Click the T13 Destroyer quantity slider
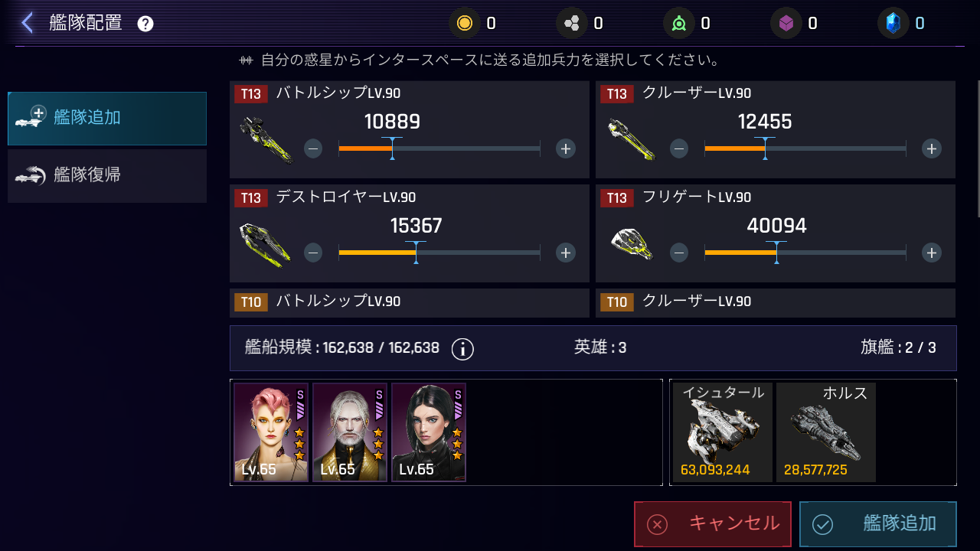 [439, 253]
